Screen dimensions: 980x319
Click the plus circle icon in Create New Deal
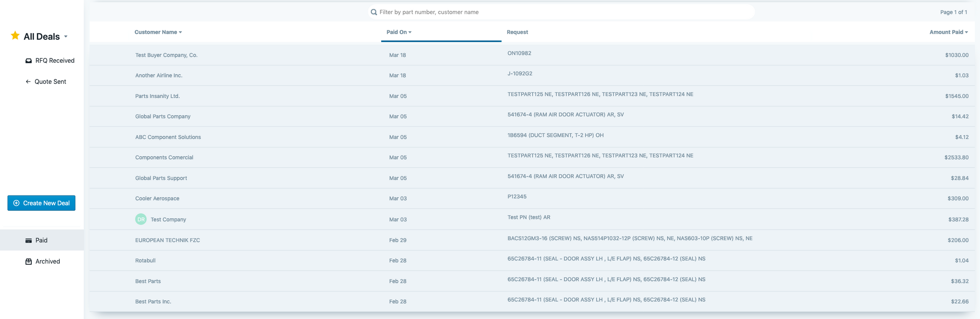tap(16, 203)
